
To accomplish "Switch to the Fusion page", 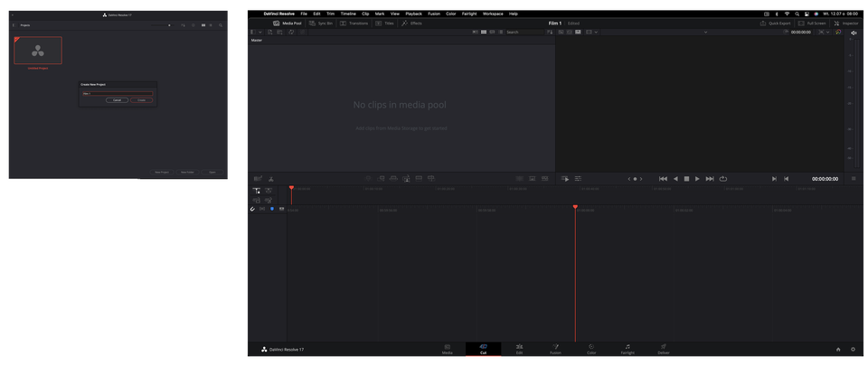I will [555, 349].
